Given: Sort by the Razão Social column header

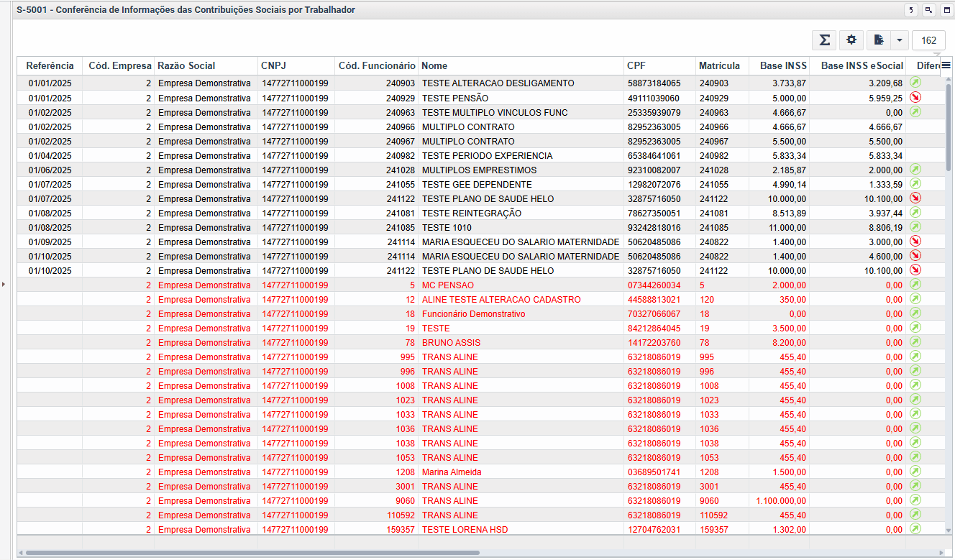Looking at the screenshot, I should pyautogui.click(x=206, y=65).
